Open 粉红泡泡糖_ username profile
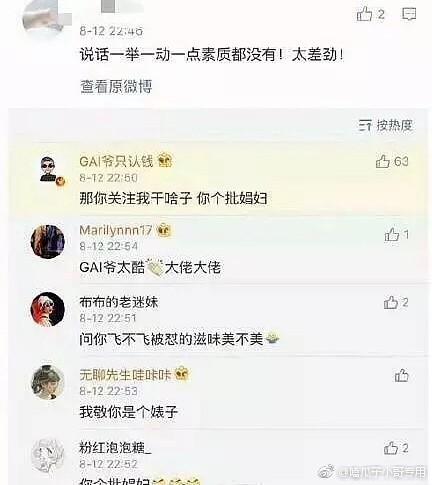This screenshot has height=485, width=432. [x=115, y=448]
